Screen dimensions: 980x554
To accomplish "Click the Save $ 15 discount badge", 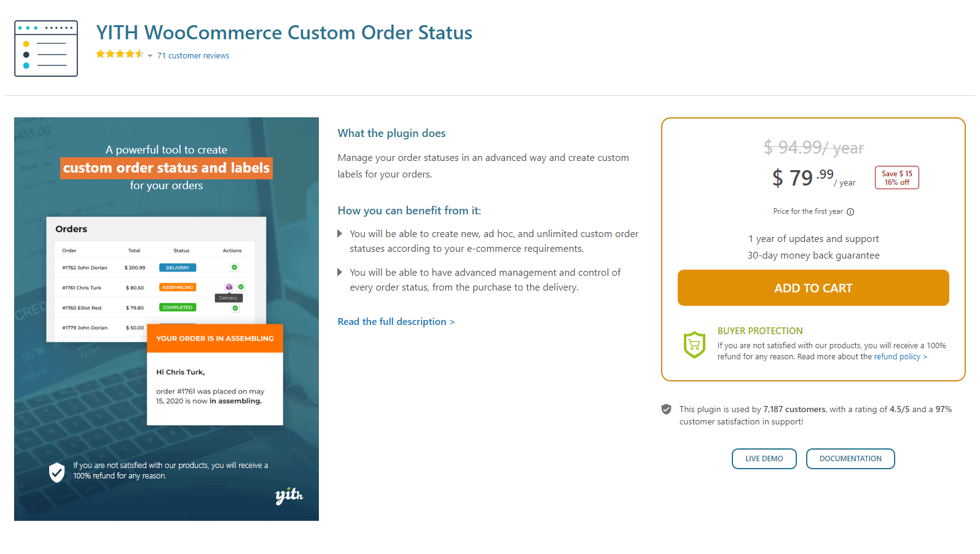I will pos(897,178).
